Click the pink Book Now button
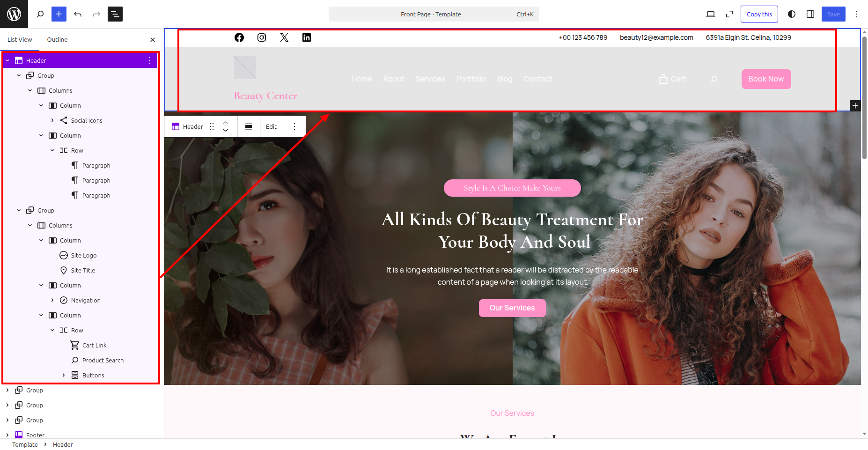This screenshot has width=868, height=450. pyautogui.click(x=766, y=79)
